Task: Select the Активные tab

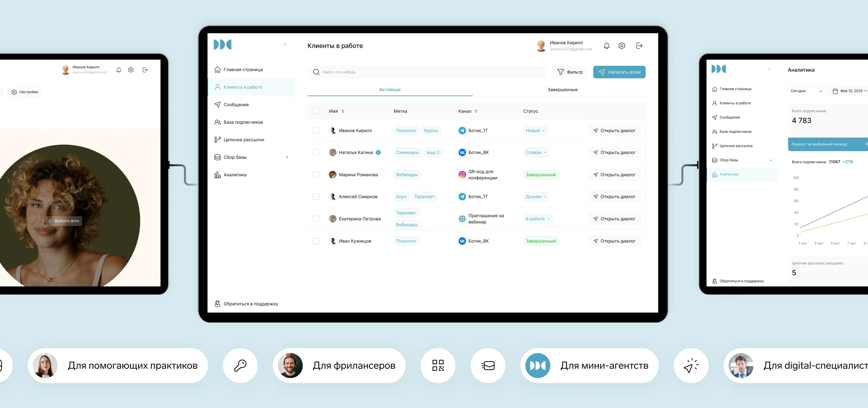Action: [x=390, y=90]
